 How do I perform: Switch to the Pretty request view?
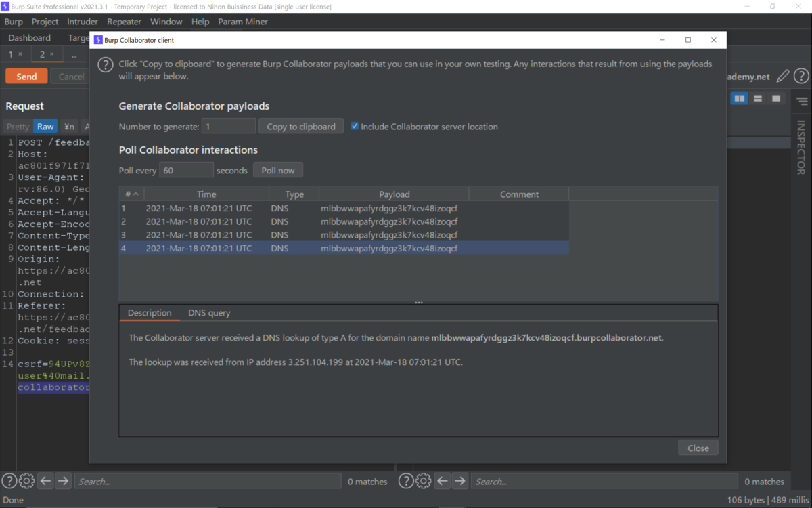(x=18, y=127)
